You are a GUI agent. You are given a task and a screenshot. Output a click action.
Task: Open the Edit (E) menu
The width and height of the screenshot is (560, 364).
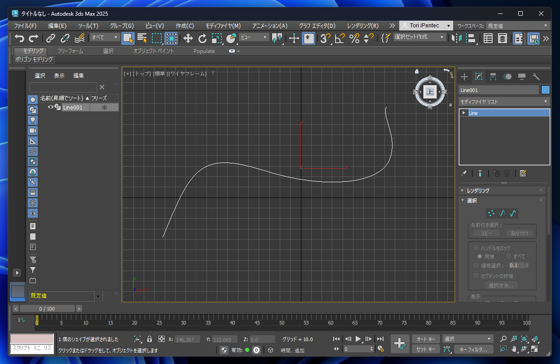(57, 26)
